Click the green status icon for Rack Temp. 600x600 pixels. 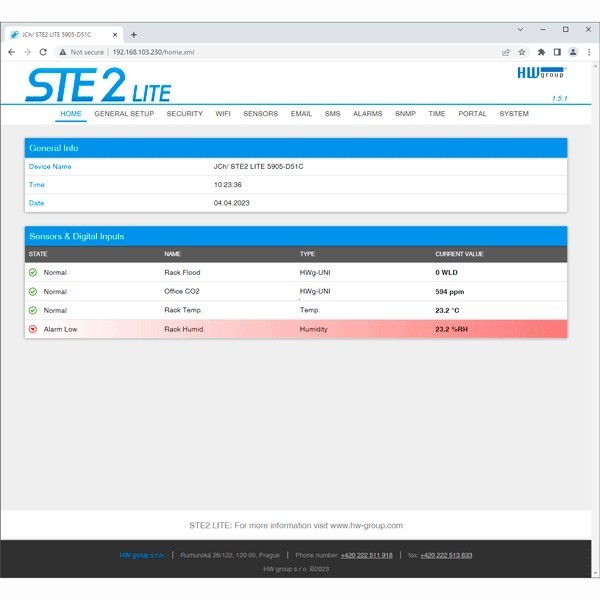tap(33, 310)
